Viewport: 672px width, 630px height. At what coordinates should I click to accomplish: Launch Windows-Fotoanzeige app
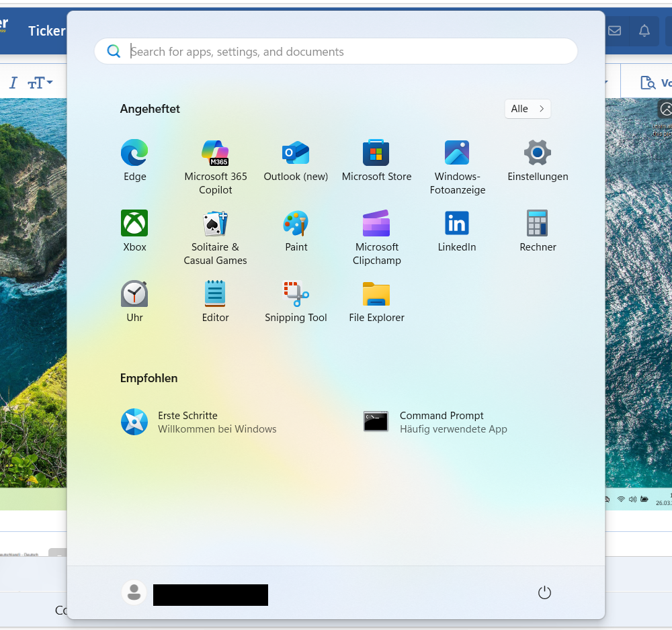point(457,167)
